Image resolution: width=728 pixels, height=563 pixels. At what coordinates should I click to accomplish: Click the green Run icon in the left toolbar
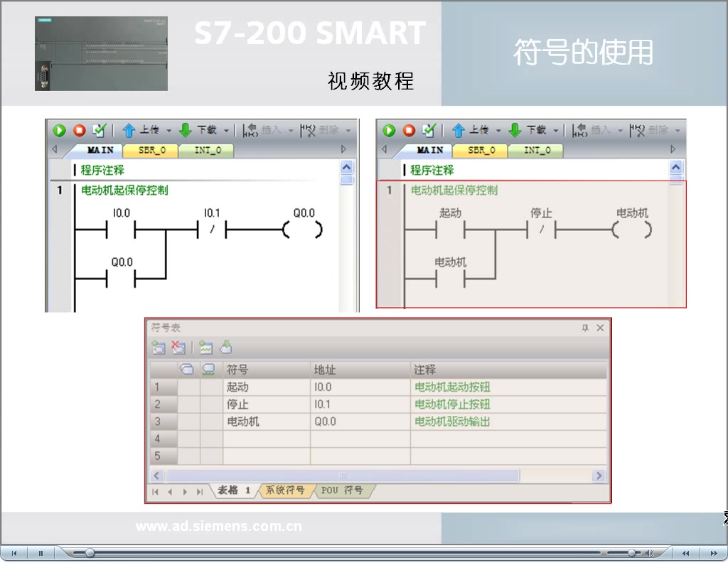(58, 130)
